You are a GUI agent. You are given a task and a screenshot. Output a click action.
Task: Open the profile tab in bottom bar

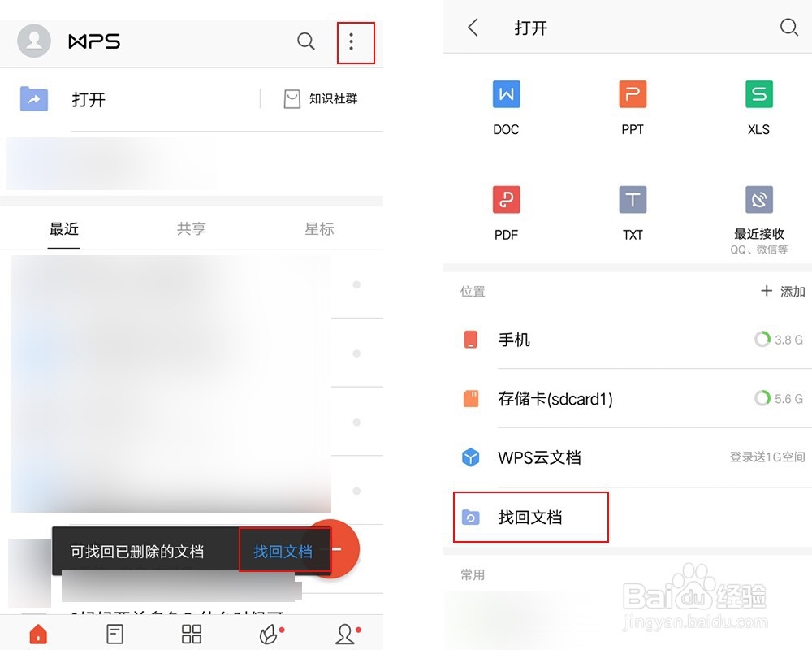345,634
